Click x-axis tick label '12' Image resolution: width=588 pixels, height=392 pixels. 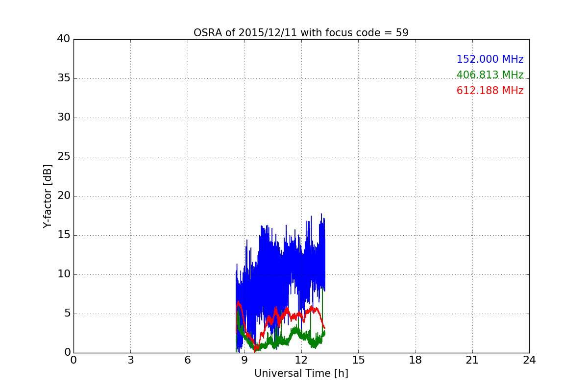point(301,360)
